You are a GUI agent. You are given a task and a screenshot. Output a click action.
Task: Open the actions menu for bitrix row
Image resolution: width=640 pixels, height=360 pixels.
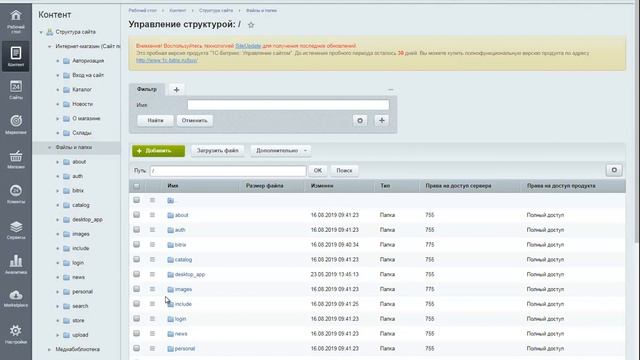[x=152, y=244]
